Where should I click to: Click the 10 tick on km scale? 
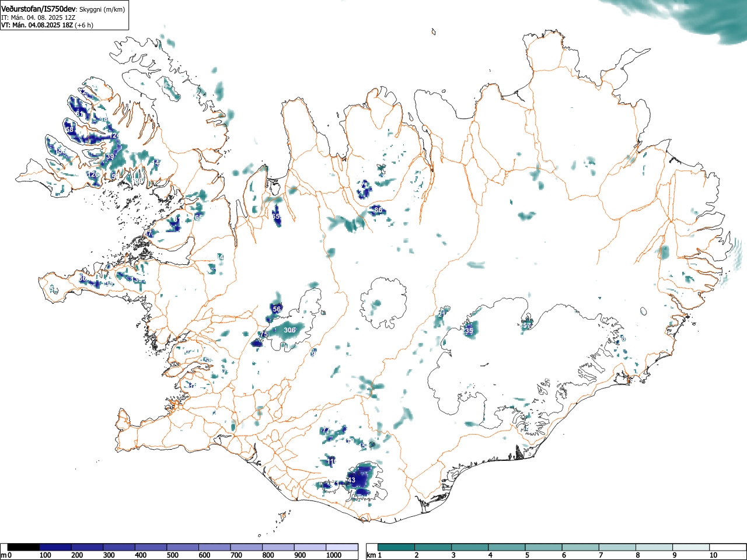[713, 555]
